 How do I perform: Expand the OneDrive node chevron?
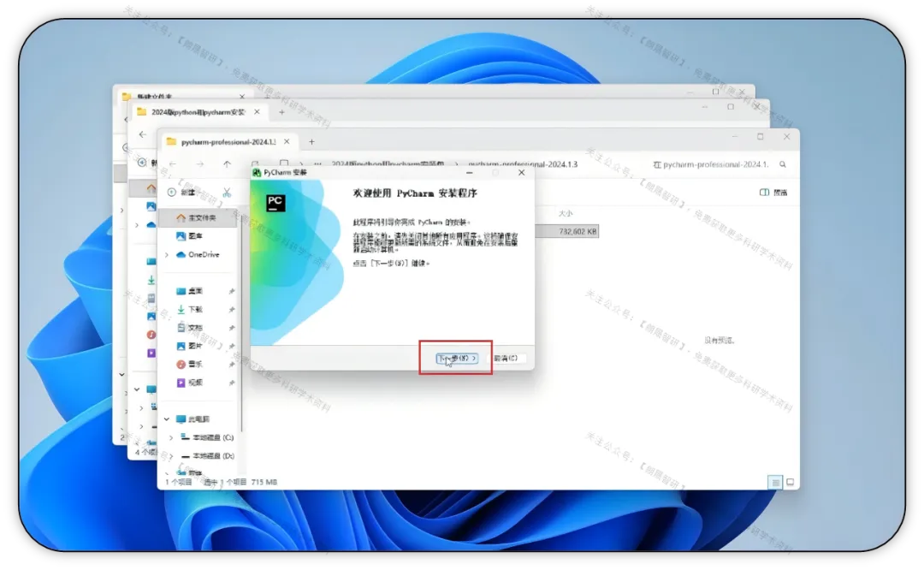[167, 255]
